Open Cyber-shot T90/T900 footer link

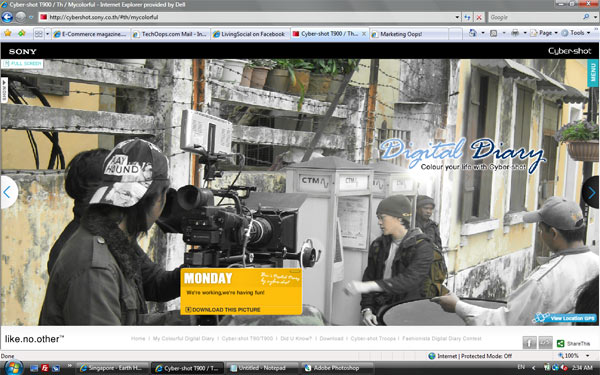pos(247,339)
